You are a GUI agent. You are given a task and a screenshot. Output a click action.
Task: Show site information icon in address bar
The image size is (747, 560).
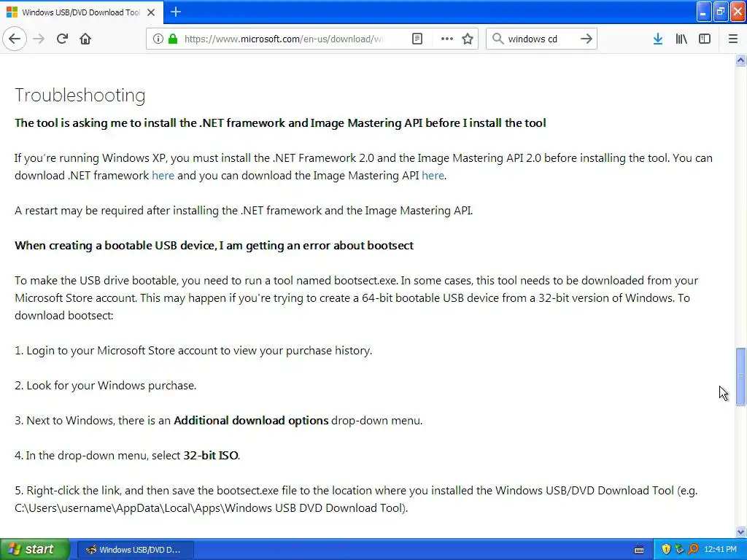(158, 39)
